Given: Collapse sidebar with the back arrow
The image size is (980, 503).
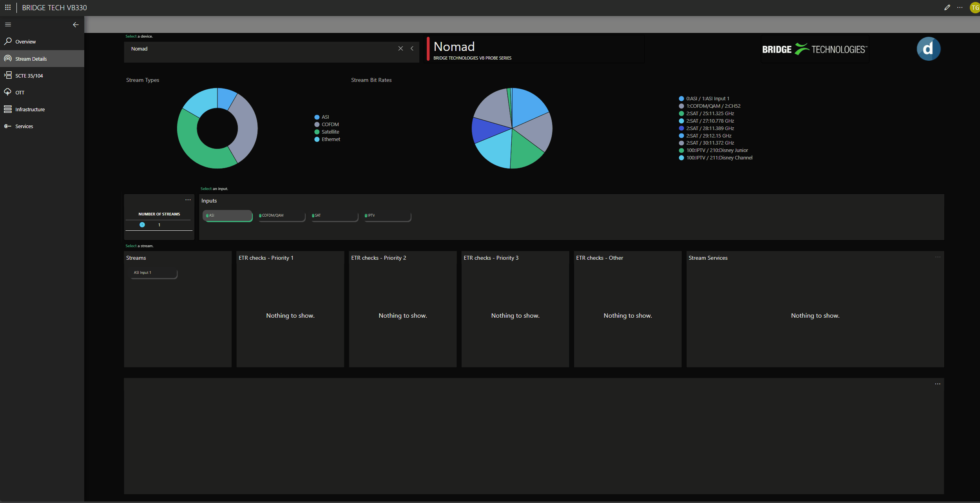Looking at the screenshot, I should coord(76,25).
